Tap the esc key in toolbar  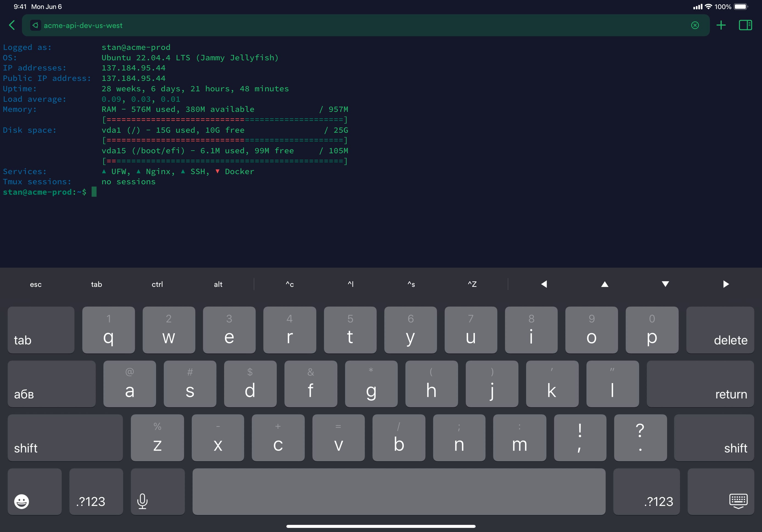[36, 284]
